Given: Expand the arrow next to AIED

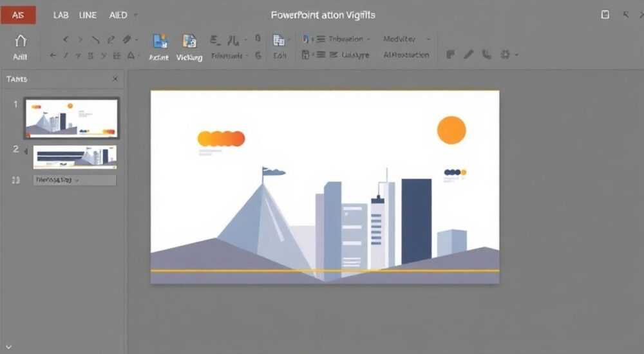Looking at the screenshot, I should coord(135,15).
